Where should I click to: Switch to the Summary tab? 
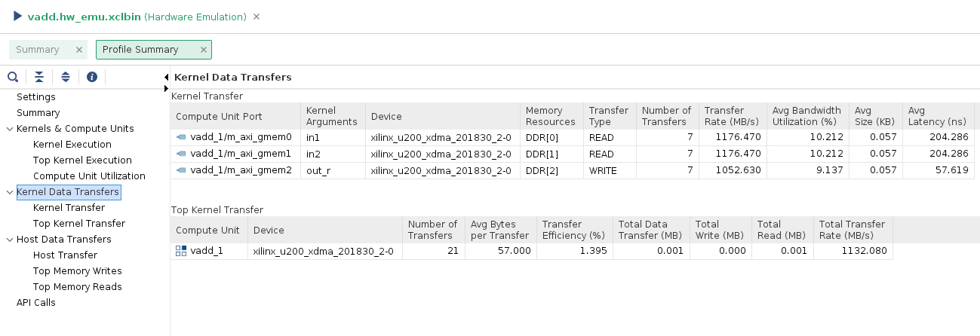38,50
